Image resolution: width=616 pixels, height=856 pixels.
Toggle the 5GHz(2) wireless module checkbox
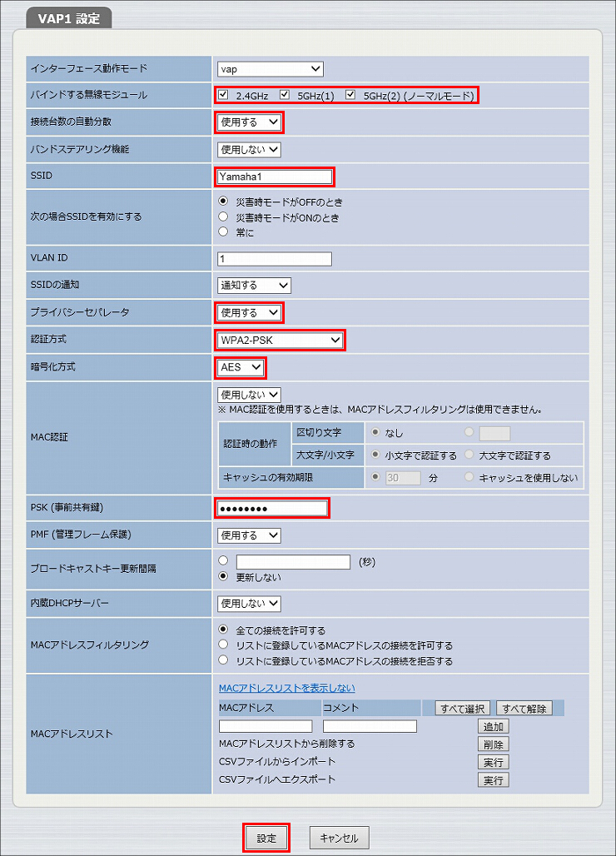350,94
